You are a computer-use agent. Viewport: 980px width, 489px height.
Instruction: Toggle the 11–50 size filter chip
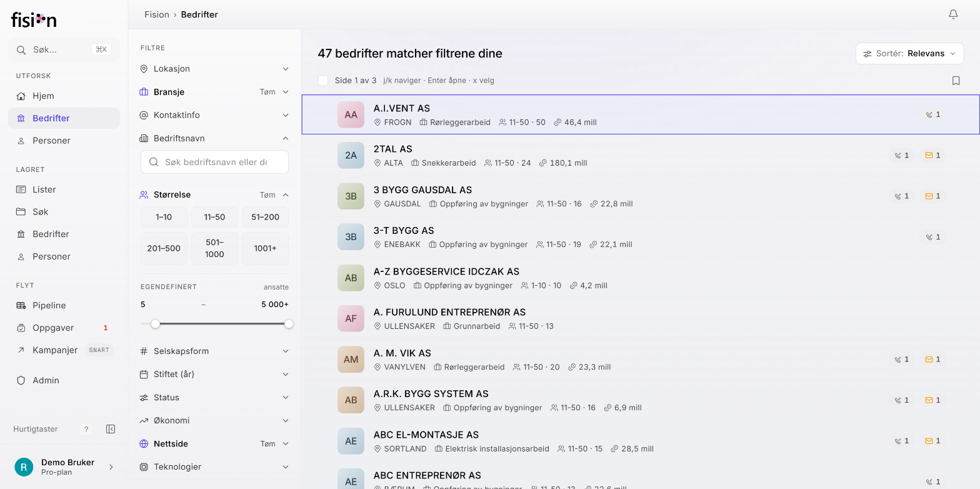[214, 217]
